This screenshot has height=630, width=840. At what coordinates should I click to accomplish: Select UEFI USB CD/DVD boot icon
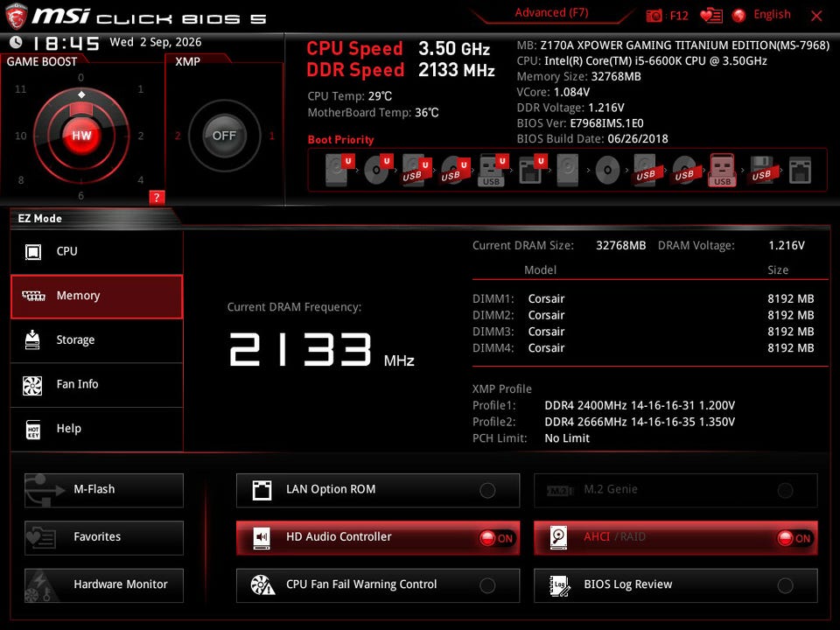coord(455,170)
